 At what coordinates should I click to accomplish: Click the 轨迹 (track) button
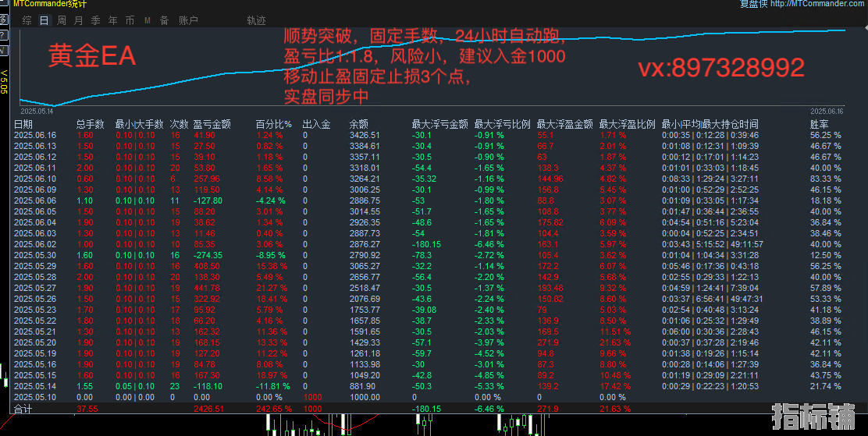coord(256,20)
